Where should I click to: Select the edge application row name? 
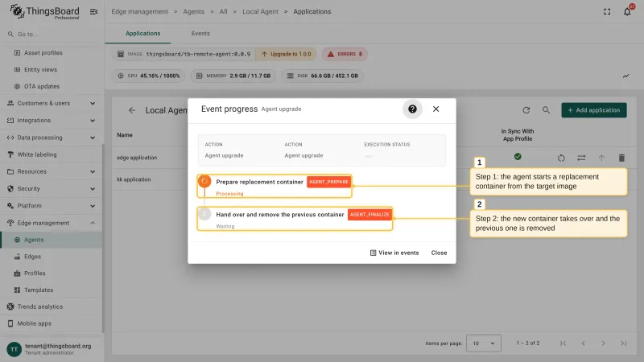137,158
